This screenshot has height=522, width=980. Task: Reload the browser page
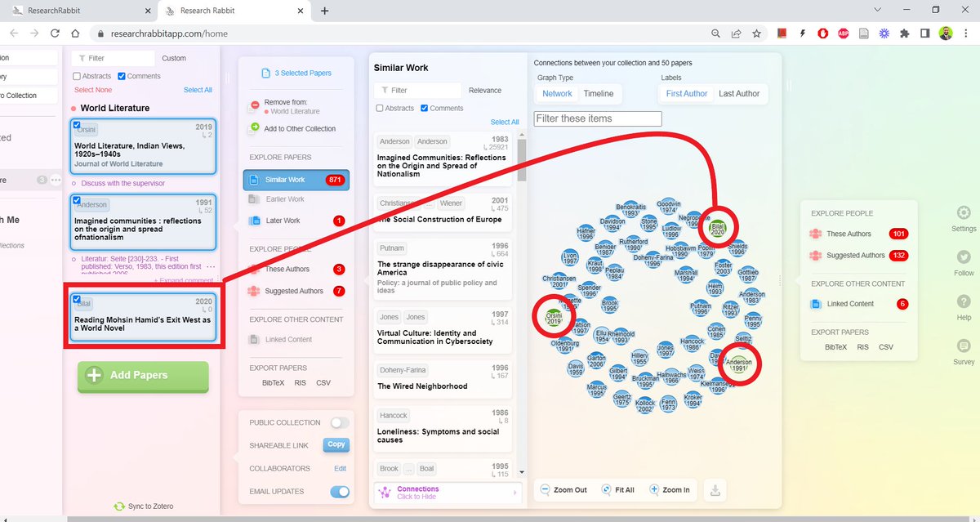tap(55, 33)
